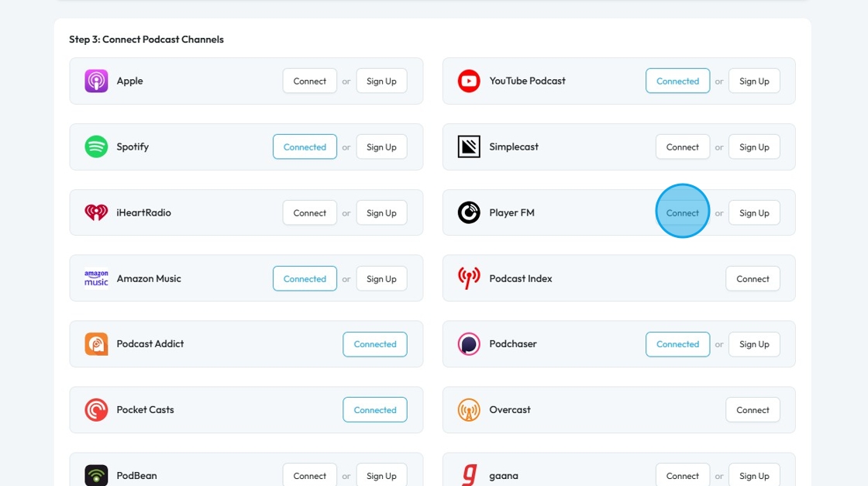Click the Podcast Index antenna icon

tap(469, 278)
